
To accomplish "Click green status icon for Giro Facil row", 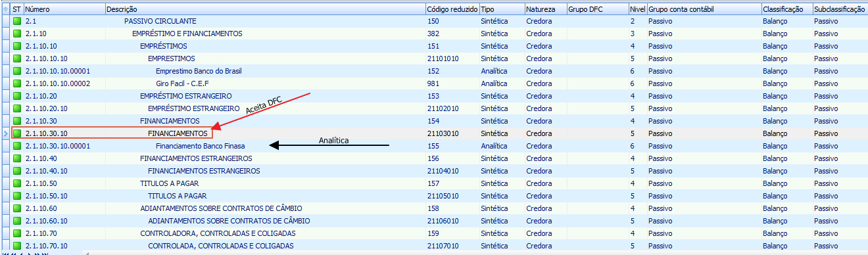I will pos(17,83).
